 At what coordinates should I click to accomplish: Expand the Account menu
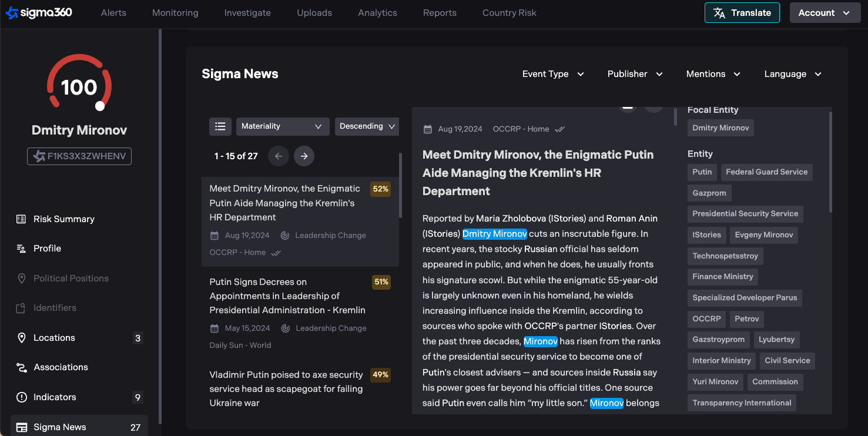click(825, 13)
